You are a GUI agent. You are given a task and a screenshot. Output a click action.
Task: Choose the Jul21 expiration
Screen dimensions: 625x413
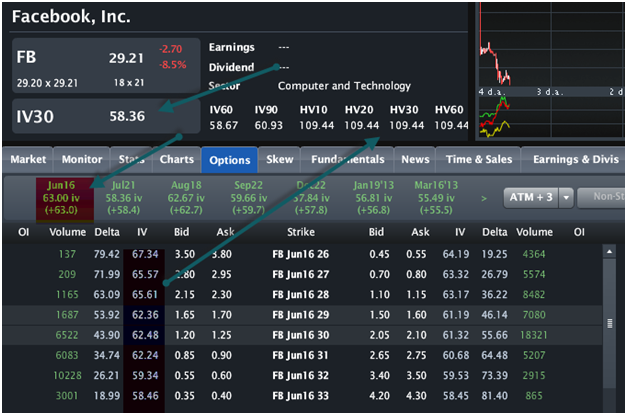[x=124, y=198]
